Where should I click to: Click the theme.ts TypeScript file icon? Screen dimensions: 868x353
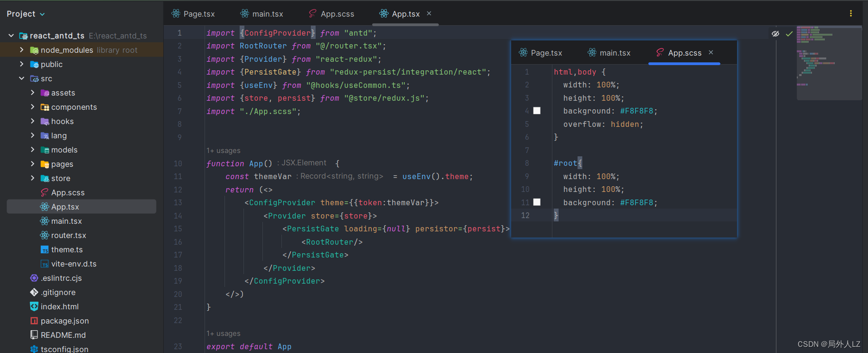(x=45, y=250)
